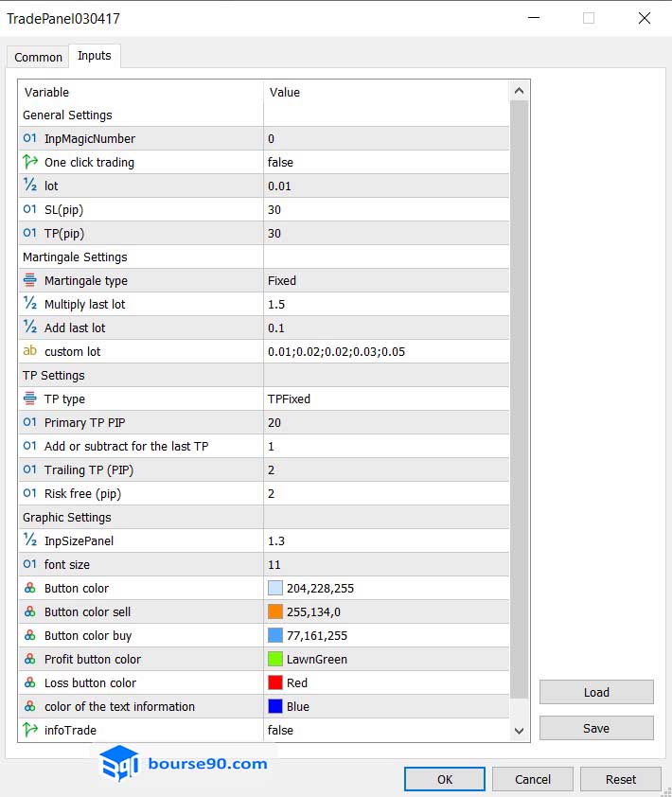Image resolution: width=672 pixels, height=797 pixels.
Task: Open the TP type TPFixed dropdown
Action: pyautogui.click(x=385, y=399)
